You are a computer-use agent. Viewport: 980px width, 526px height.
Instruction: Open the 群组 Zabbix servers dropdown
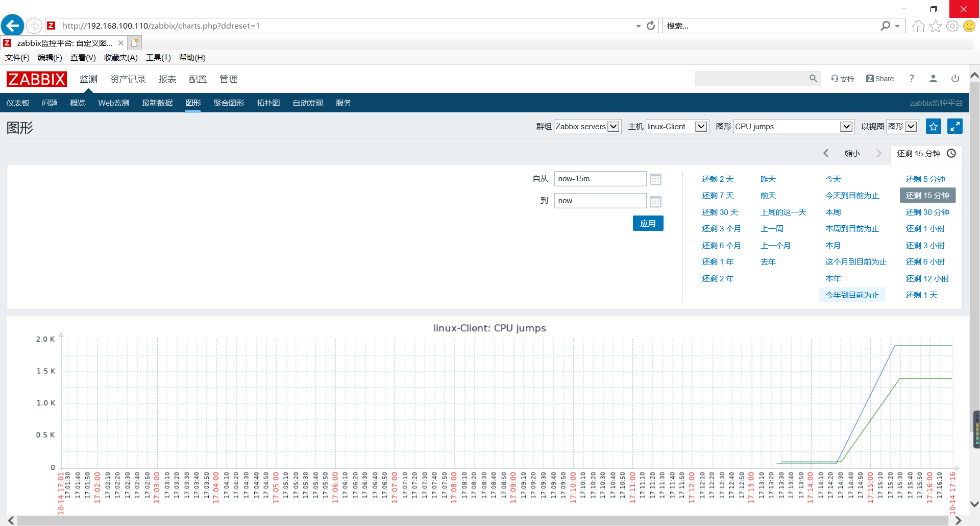pos(587,127)
